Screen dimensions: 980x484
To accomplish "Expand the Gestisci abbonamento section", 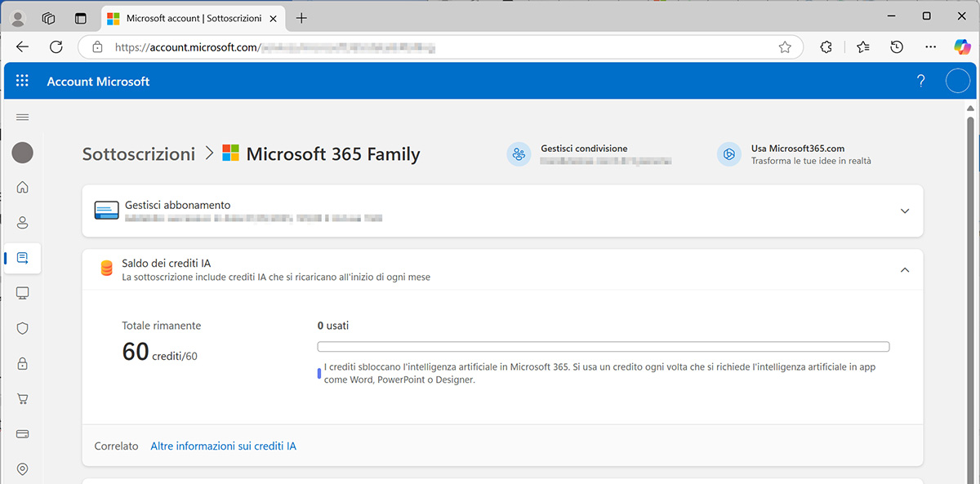I will pos(904,211).
